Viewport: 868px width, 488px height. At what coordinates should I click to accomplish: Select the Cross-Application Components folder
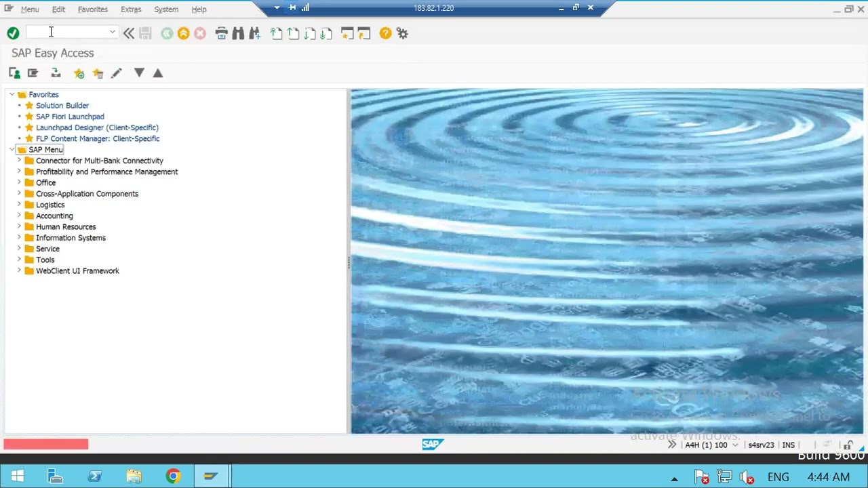[87, 194]
